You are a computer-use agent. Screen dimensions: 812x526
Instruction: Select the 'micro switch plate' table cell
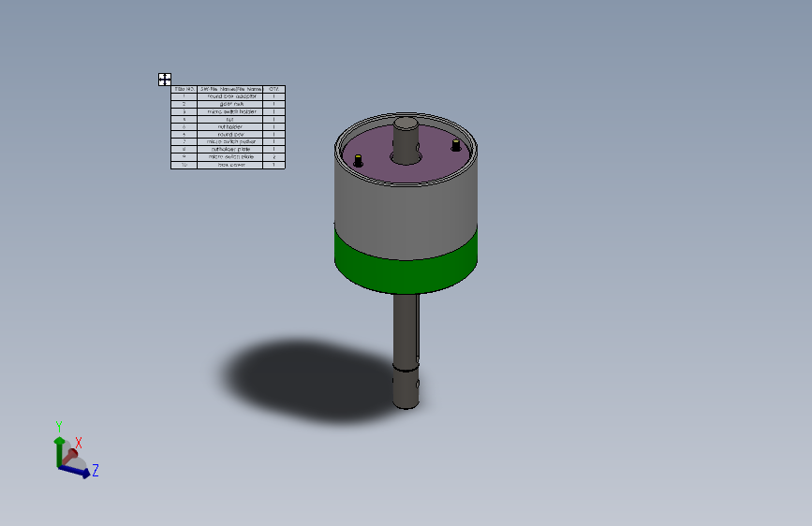230,157
